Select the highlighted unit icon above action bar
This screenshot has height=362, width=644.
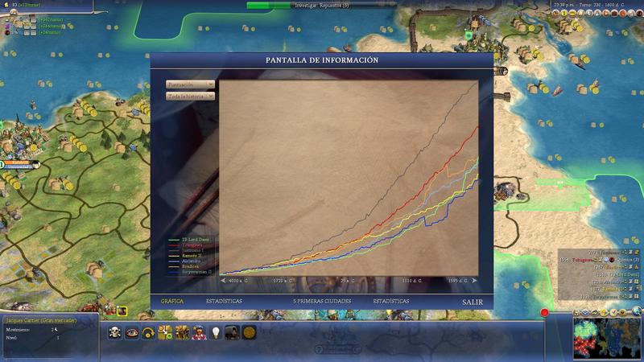coord(122,311)
